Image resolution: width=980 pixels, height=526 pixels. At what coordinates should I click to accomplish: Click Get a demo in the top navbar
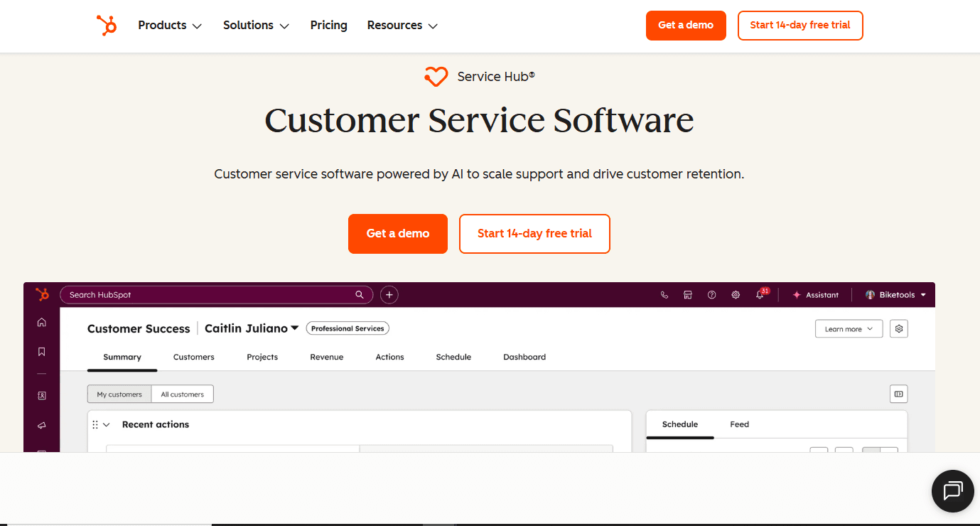[x=686, y=26]
